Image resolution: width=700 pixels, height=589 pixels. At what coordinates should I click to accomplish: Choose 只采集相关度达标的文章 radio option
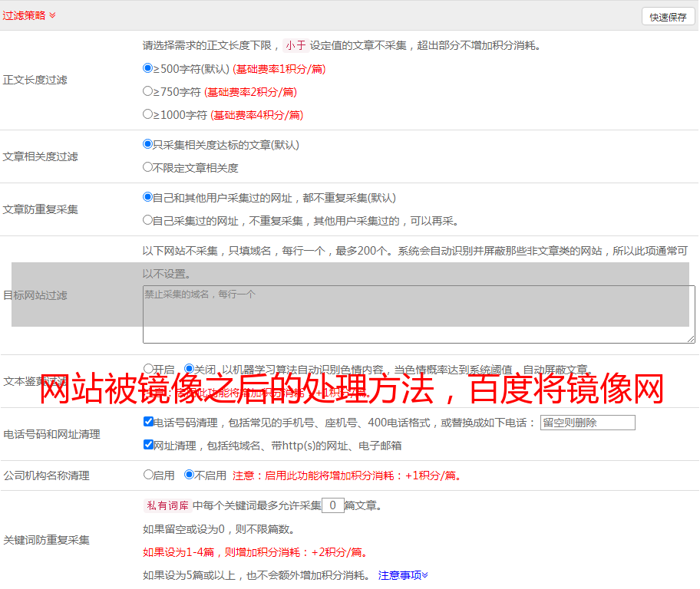tap(148, 144)
